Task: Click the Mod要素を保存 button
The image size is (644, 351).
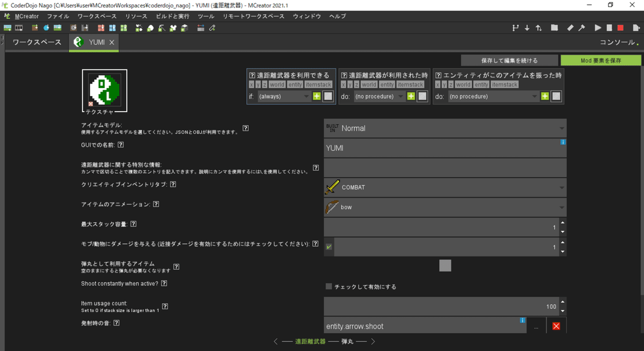Action: click(x=601, y=60)
